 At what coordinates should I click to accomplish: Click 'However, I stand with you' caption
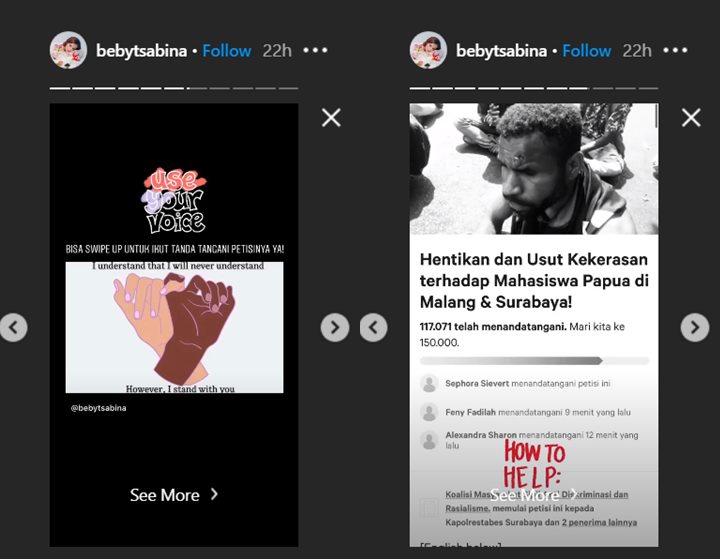click(x=180, y=389)
